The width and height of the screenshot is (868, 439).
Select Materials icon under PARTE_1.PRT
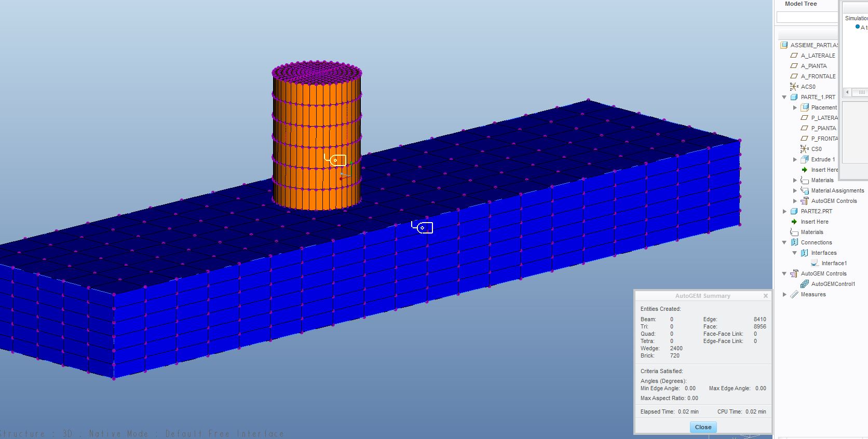tap(805, 180)
